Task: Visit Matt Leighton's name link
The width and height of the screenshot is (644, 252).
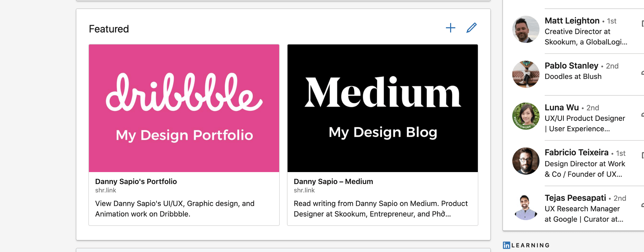Action: [572, 21]
